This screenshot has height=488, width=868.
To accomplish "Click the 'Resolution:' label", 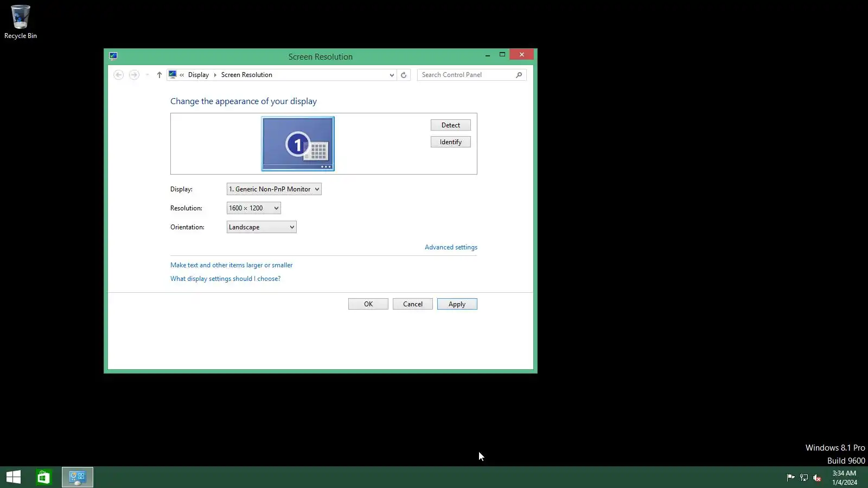I will [186, 208].
